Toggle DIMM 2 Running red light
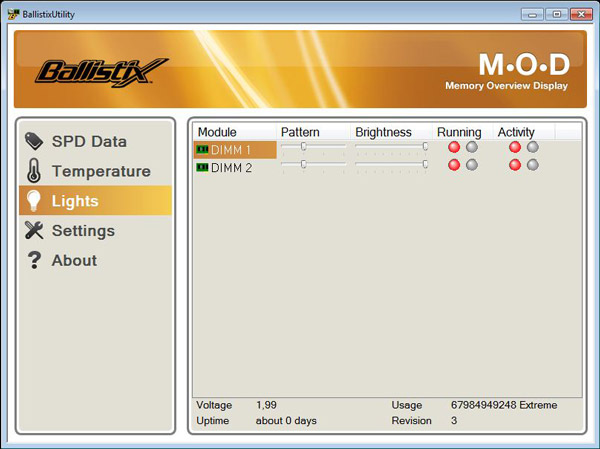Viewport: 600px width, 449px height. (454, 165)
